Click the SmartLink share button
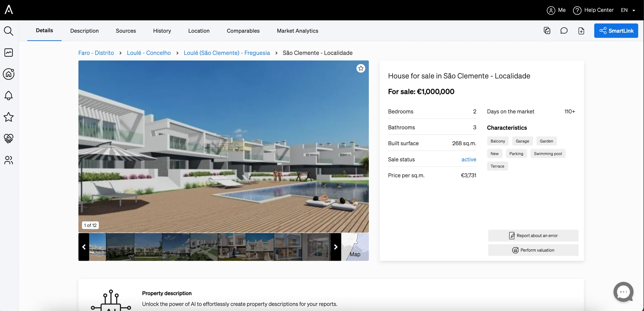The image size is (644, 311). click(x=616, y=31)
